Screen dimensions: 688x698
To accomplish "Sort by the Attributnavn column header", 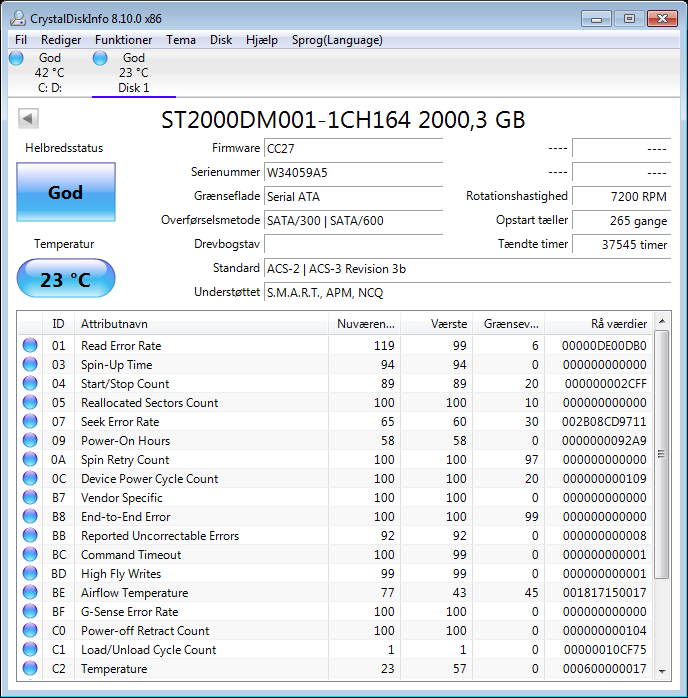I will click(x=201, y=324).
